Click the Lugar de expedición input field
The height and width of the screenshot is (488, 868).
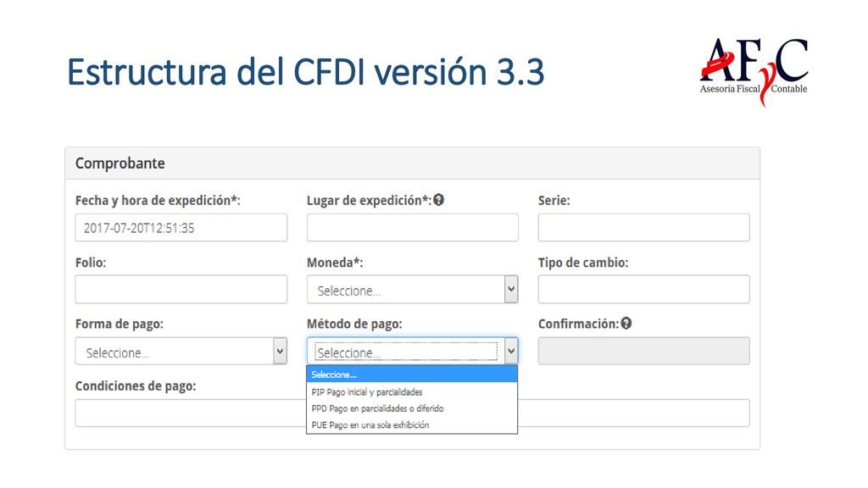pyautogui.click(x=413, y=227)
